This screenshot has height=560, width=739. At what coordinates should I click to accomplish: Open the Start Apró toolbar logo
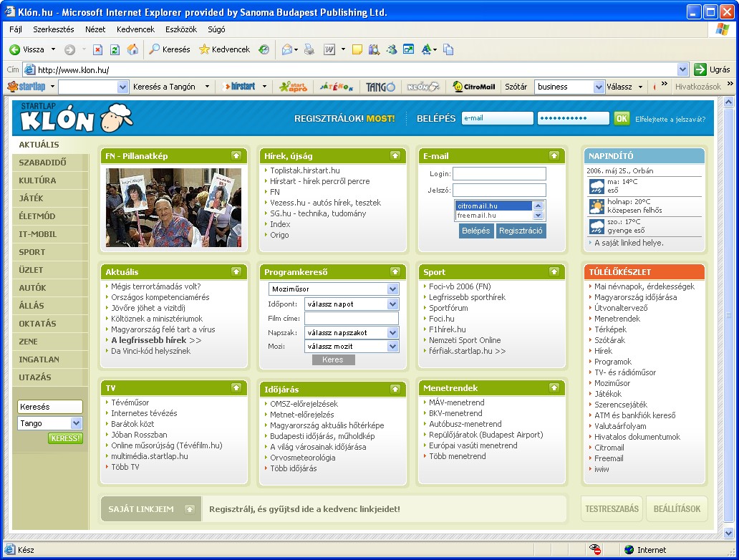pyautogui.click(x=293, y=87)
